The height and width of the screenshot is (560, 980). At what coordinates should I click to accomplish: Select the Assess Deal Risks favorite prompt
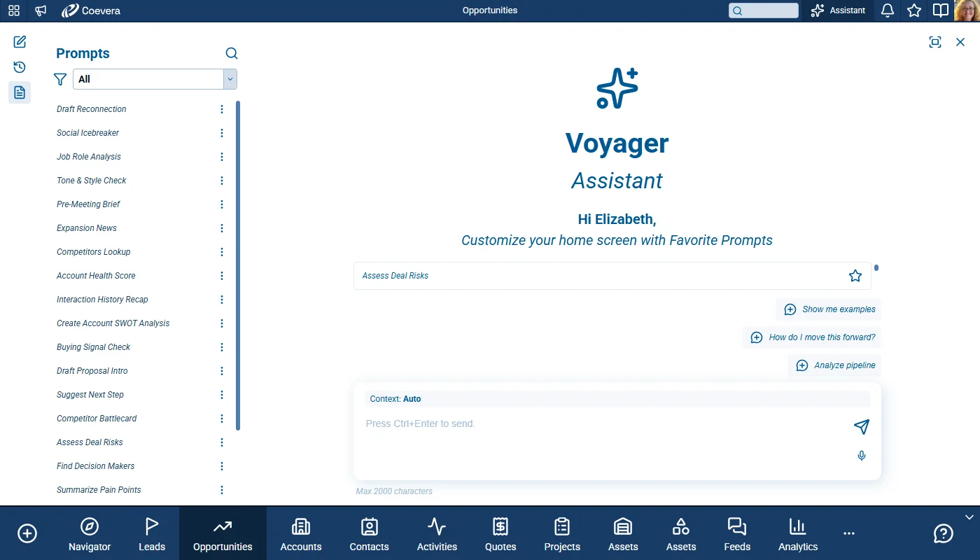click(x=612, y=276)
